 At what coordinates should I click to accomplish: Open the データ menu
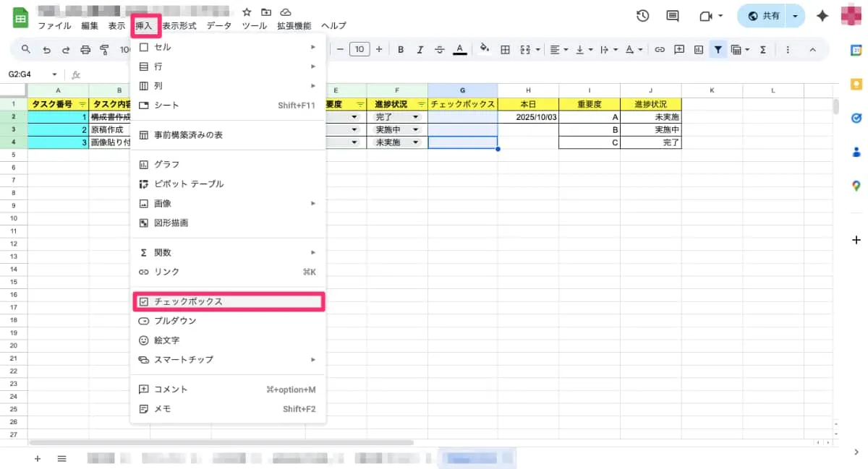tap(219, 25)
